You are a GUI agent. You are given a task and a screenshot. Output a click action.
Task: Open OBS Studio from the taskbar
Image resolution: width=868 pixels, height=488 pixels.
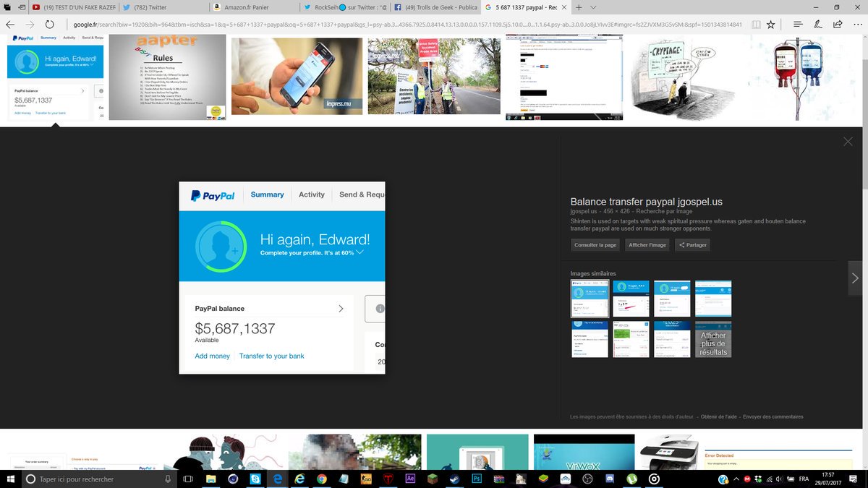588,479
